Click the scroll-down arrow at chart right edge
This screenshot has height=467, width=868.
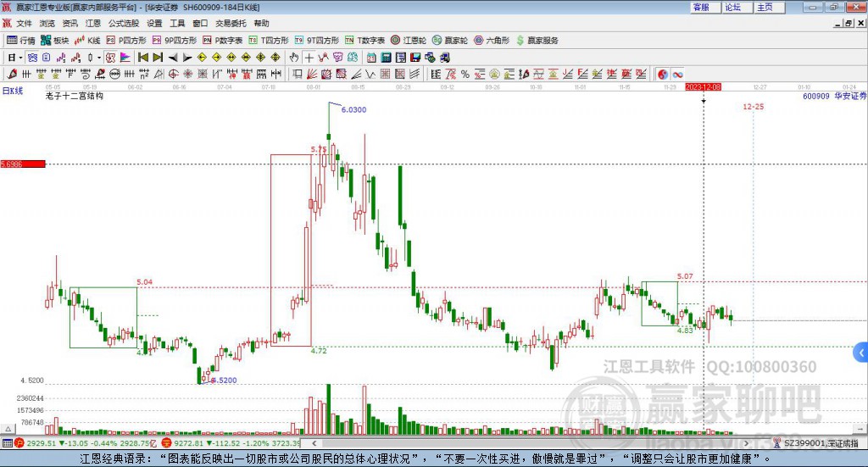pyautogui.click(x=861, y=429)
